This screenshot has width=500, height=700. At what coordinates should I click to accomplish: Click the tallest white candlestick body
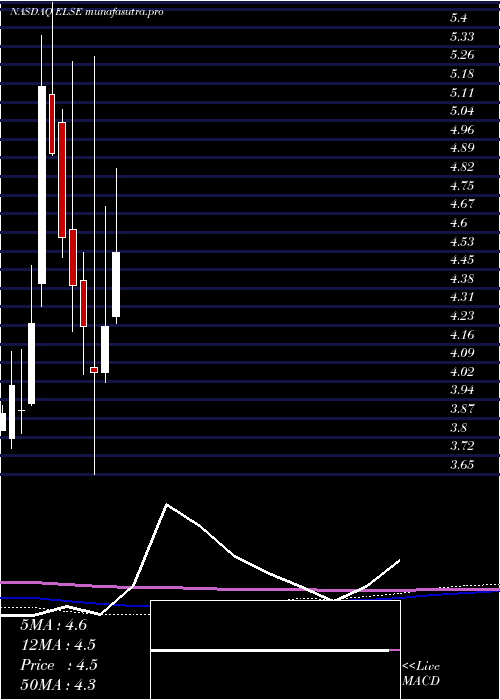pyautogui.click(x=42, y=185)
